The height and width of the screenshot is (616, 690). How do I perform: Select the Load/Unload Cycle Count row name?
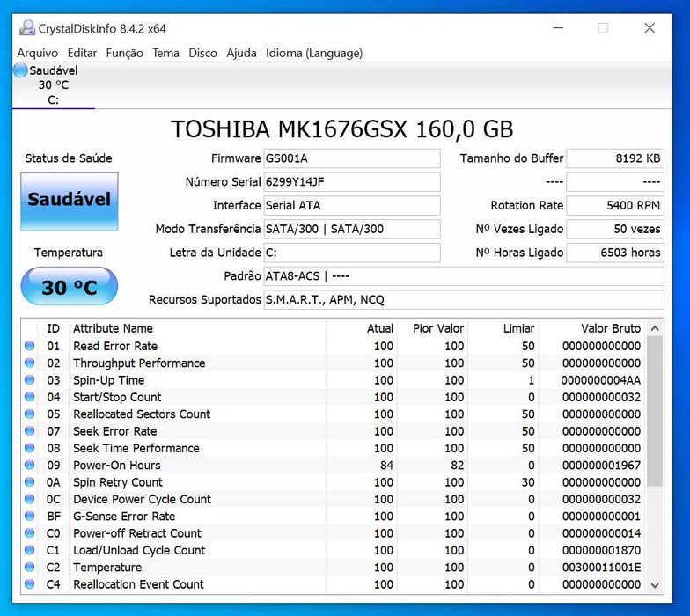pyautogui.click(x=139, y=550)
